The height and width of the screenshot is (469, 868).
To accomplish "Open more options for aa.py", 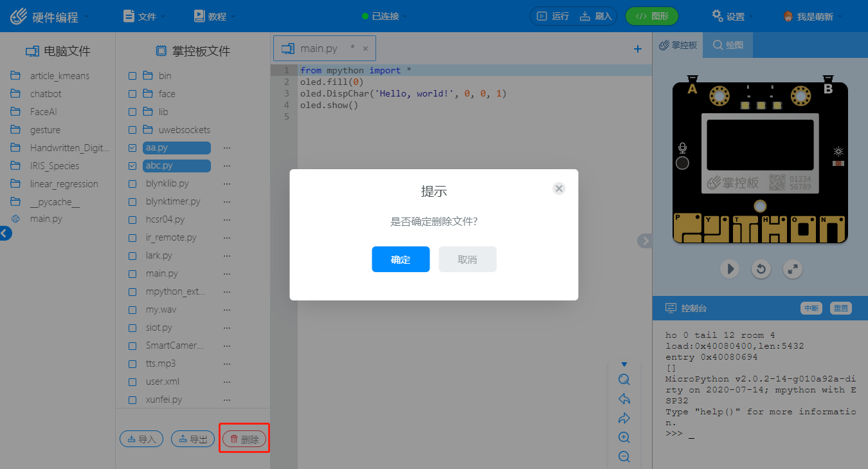I will tap(226, 148).
